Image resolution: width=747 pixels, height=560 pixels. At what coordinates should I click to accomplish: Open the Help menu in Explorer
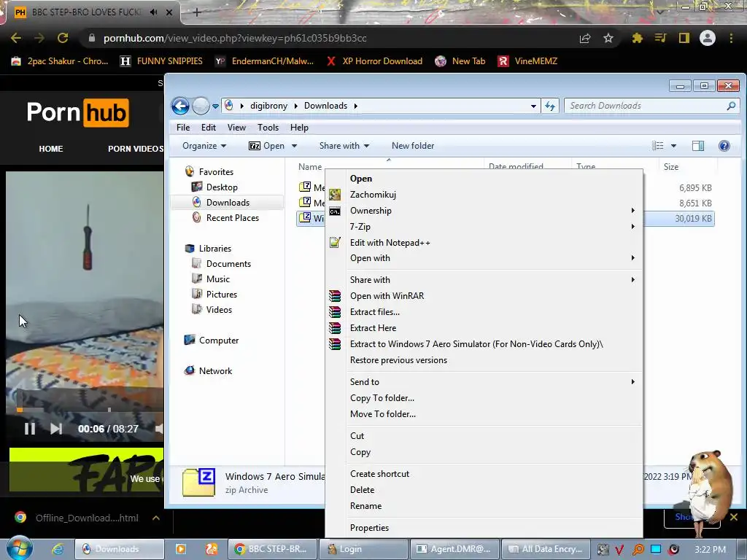(299, 128)
